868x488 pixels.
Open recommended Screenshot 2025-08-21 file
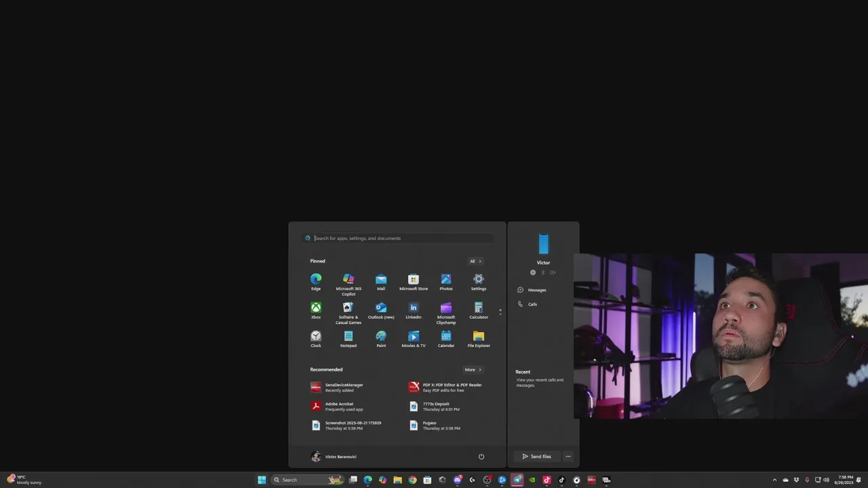pyautogui.click(x=347, y=425)
